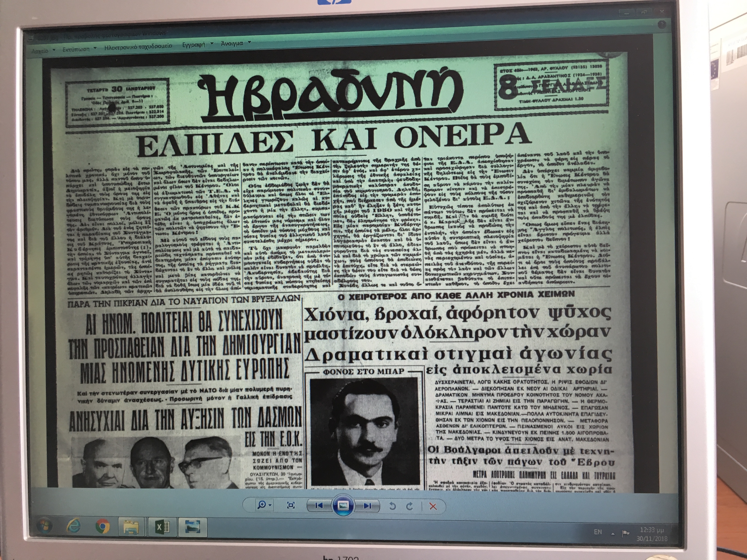Expand the Εγγραφή (Burn) dropdown

pos(212,44)
